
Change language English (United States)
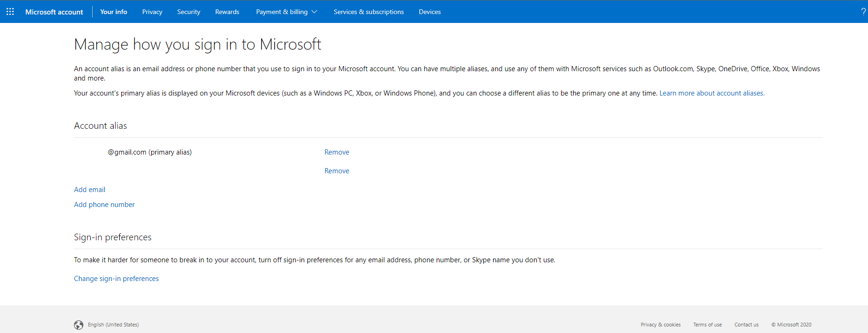pyautogui.click(x=113, y=325)
